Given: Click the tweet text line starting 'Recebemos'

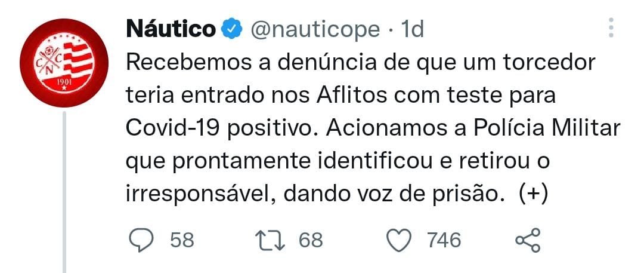Looking at the screenshot, I should [361, 63].
